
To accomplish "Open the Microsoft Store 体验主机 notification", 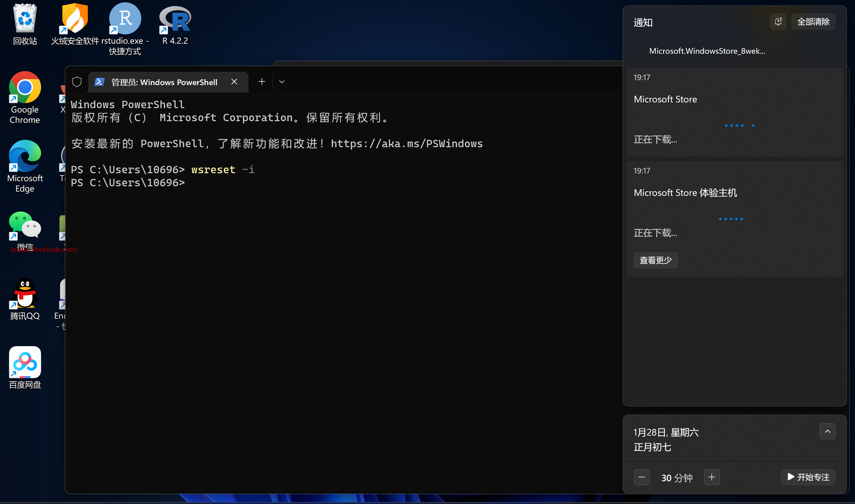I will 734,219.
